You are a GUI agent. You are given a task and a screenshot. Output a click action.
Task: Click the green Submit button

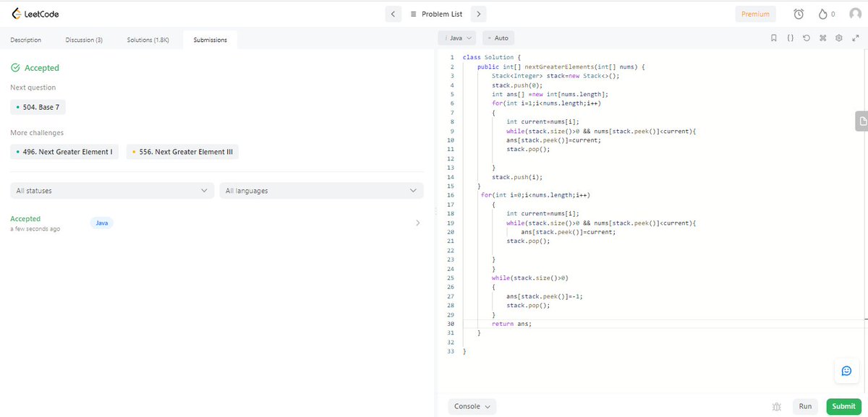tap(843, 406)
